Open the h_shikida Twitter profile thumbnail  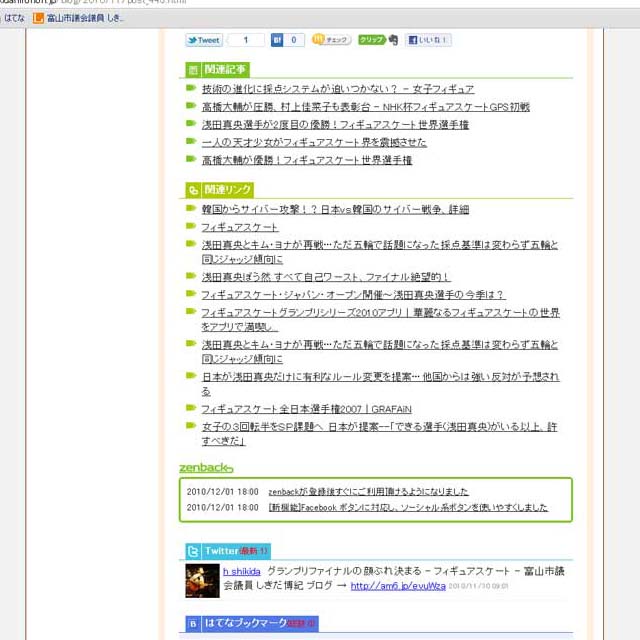pyautogui.click(x=202, y=581)
